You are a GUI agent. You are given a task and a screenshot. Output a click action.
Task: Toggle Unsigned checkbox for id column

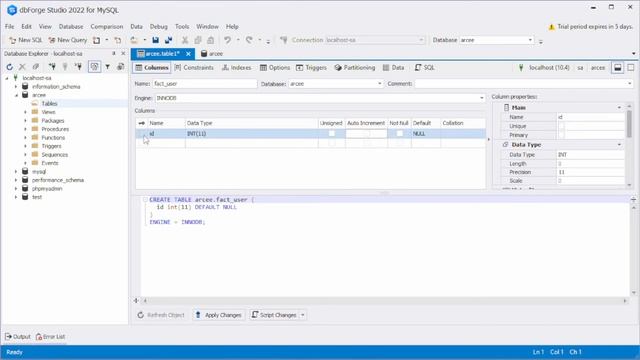pos(332,133)
